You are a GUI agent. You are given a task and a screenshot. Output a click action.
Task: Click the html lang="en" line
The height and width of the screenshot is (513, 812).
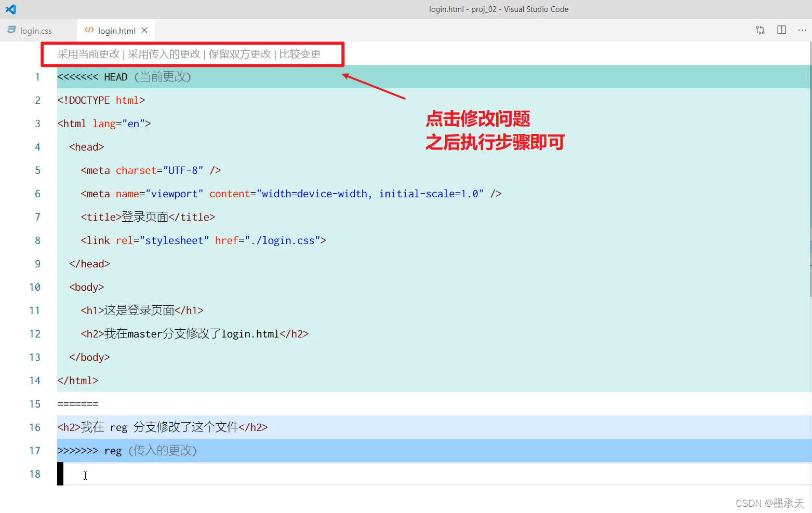pyautogui.click(x=434, y=124)
